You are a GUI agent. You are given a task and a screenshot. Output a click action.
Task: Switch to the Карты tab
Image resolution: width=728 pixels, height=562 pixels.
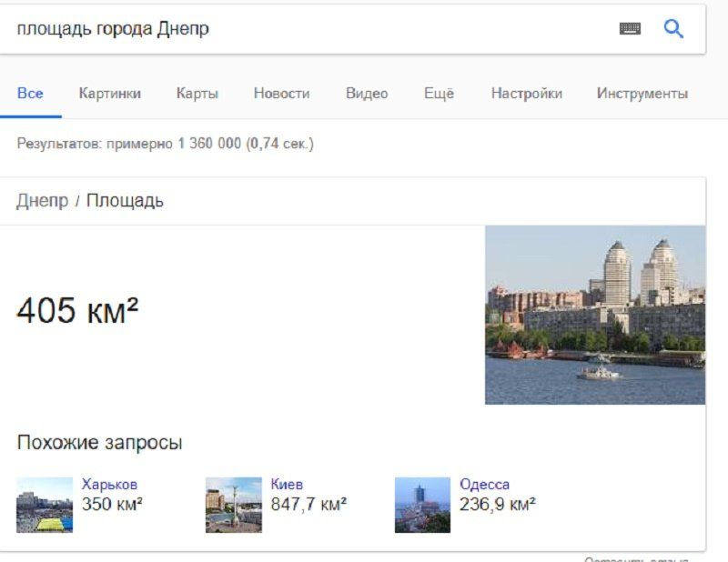(199, 93)
